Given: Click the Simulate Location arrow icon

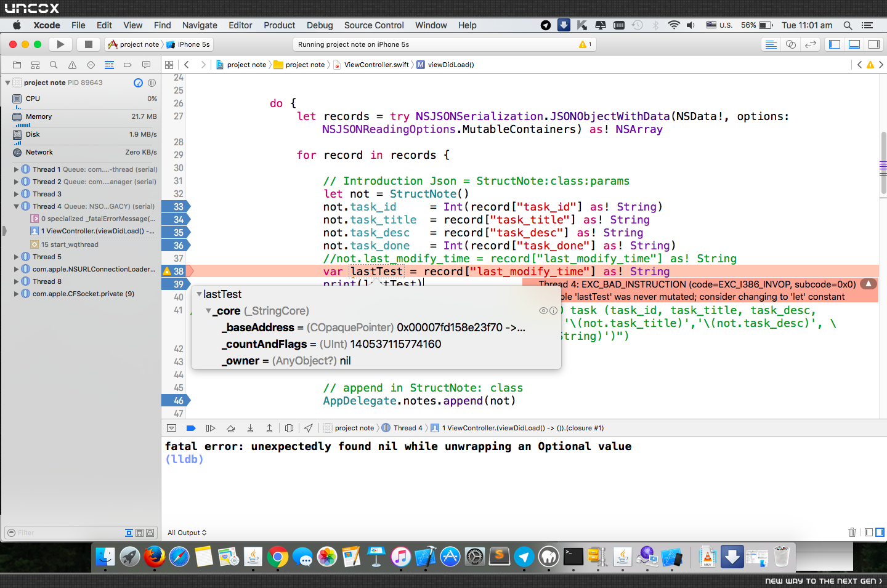Looking at the screenshot, I should click(308, 428).
